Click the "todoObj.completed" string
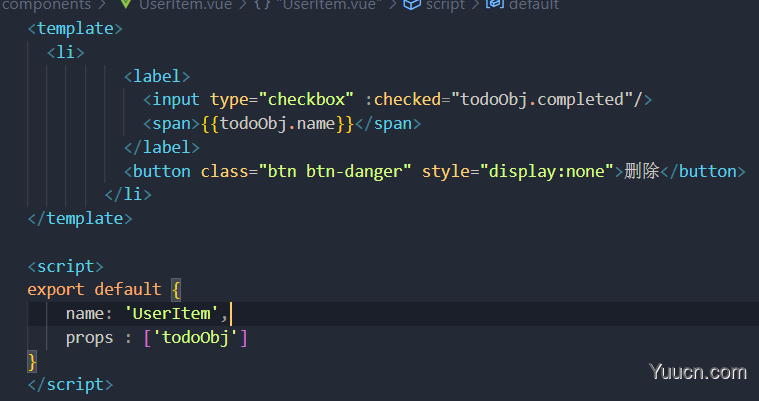The height and width of the screenshot is (401, 759). [x=542, y=100]
